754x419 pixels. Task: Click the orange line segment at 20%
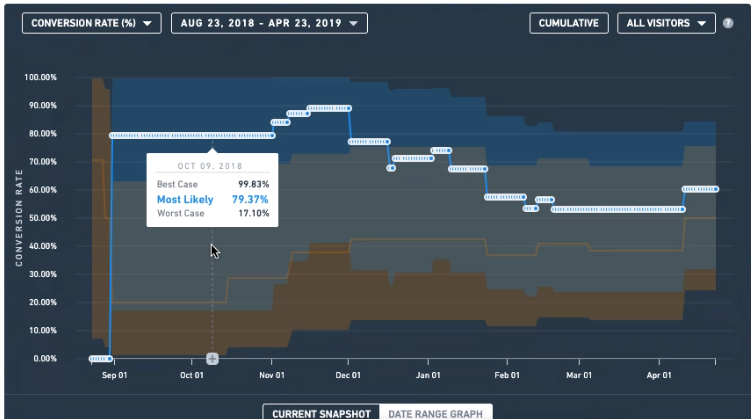(168, 302)
